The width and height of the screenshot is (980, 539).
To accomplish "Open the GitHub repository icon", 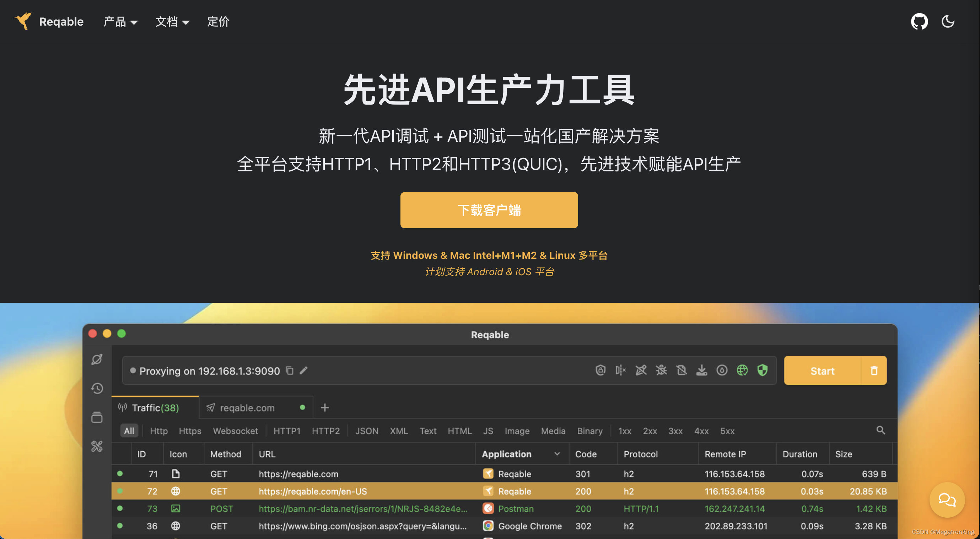I will (x=919, y=22).
